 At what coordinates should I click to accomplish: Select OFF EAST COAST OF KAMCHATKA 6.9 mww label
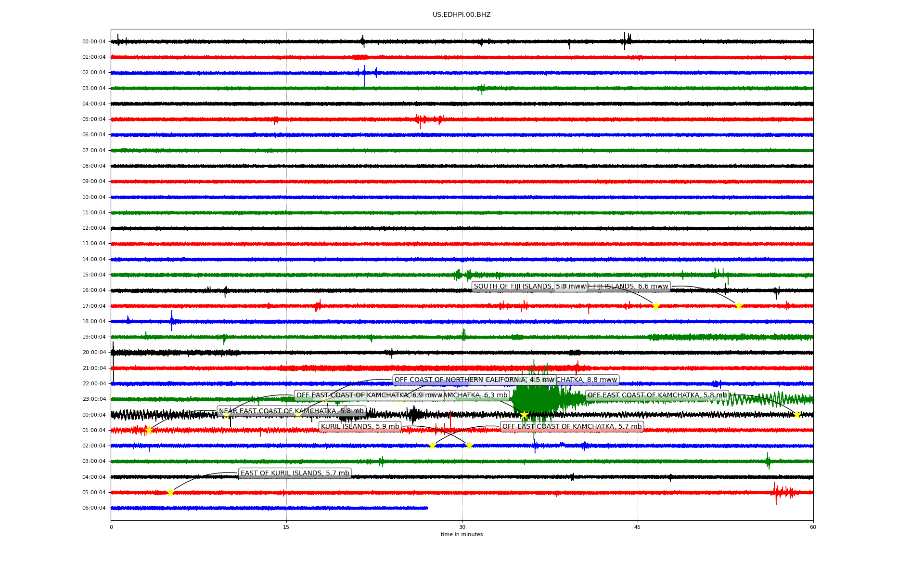click(x=370, y=395)
